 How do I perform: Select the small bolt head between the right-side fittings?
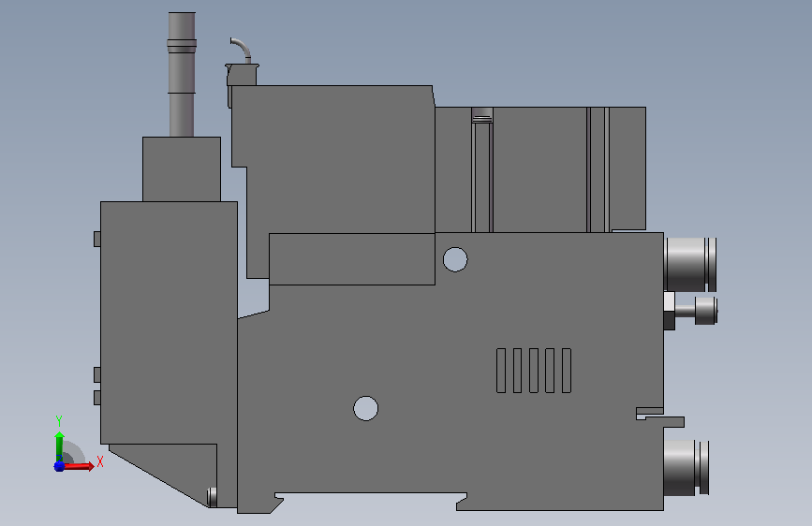pyautogui.click(x=705, y=311)
